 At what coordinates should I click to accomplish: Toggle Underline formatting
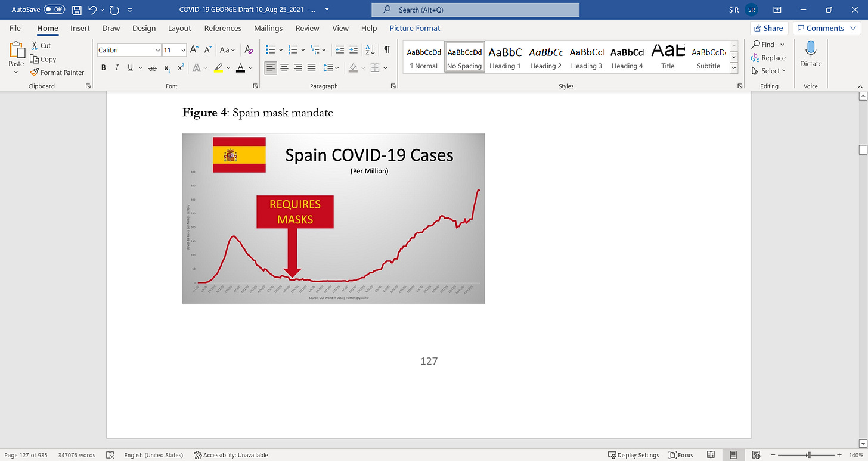[x=130, y=68]
